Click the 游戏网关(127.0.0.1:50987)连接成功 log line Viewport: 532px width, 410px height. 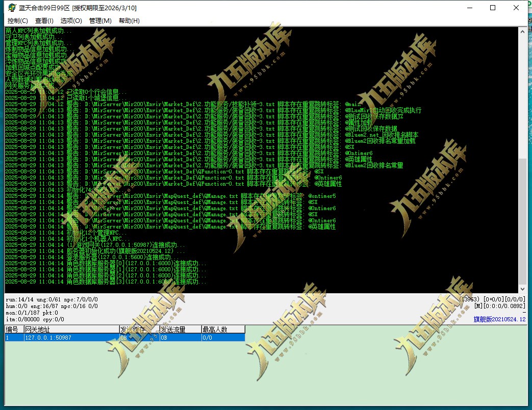pos(95,245)
